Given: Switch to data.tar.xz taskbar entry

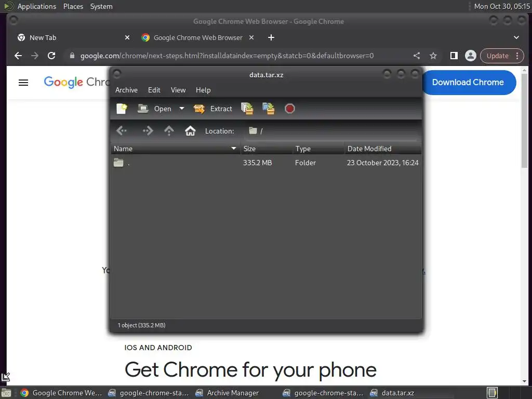Looking at the screenshot, I should coord(392,393).
